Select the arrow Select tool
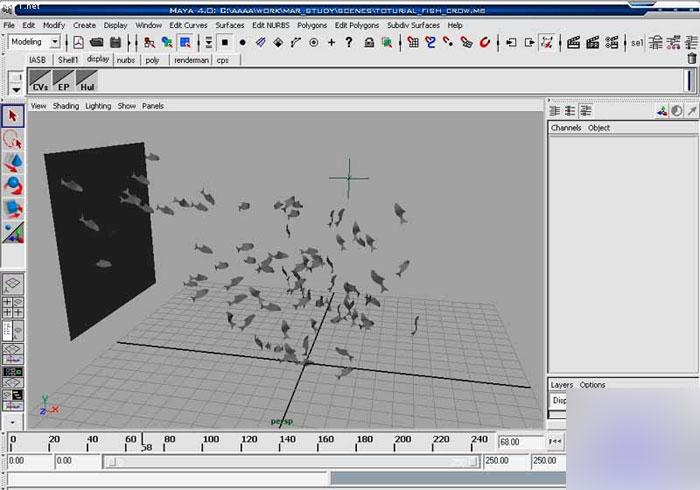The height and width of the screenshot is (490, 700). coord(13,117)
